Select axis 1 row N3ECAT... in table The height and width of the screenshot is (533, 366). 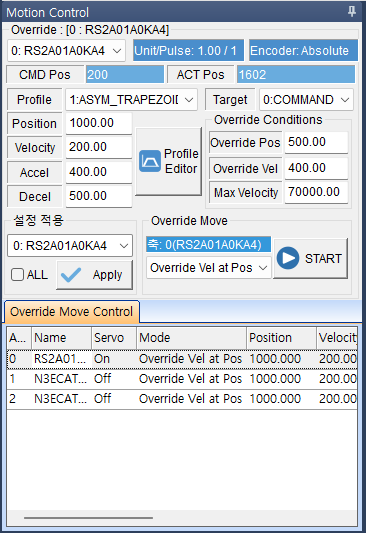[182, 379]
